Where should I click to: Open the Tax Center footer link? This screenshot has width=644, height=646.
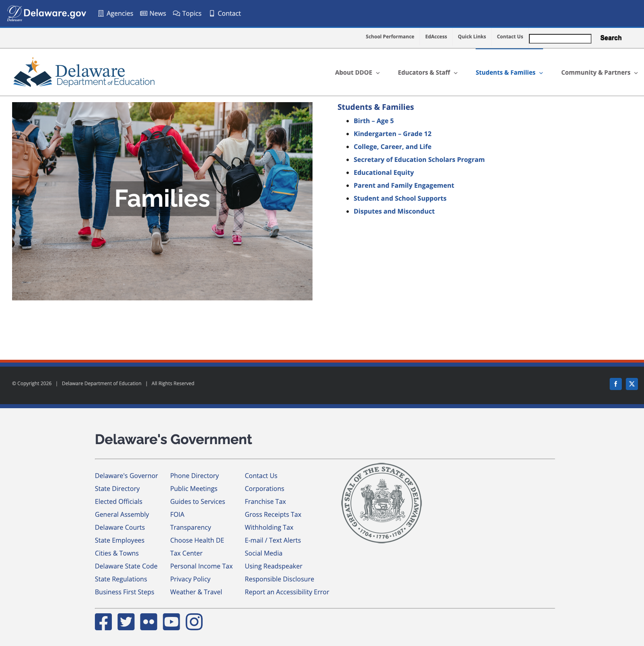click(x=186, y=553)
